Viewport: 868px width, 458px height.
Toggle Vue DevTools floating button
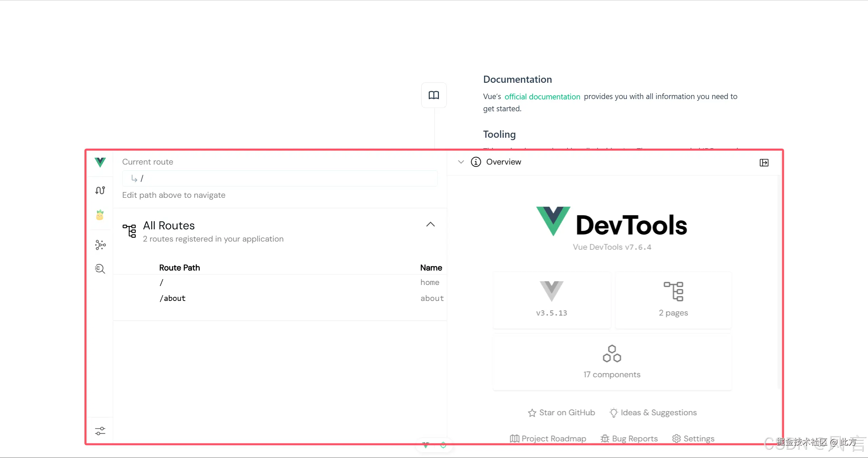tap(426, 445)
